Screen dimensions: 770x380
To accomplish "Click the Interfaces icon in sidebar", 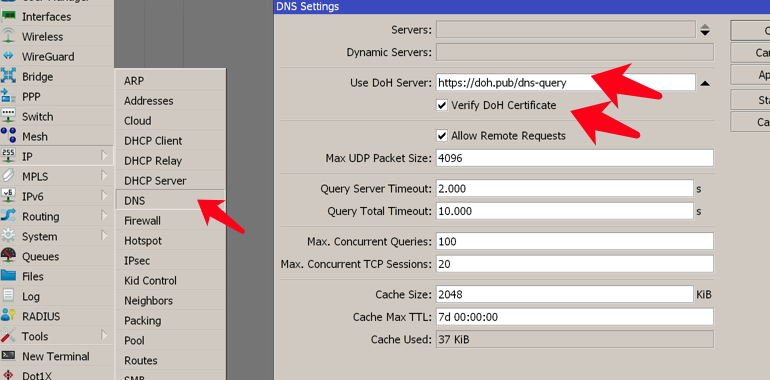I will (8, 16).
